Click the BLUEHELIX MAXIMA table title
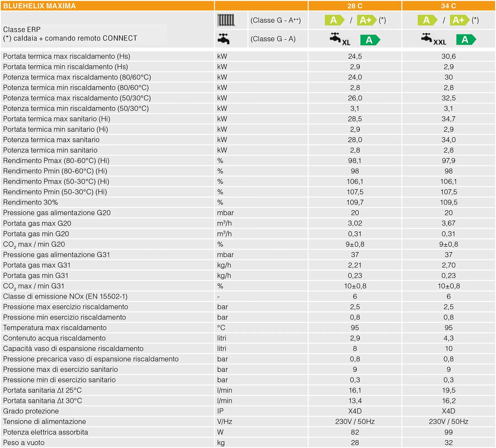This screenshot has height=448, width=496. 39,6
